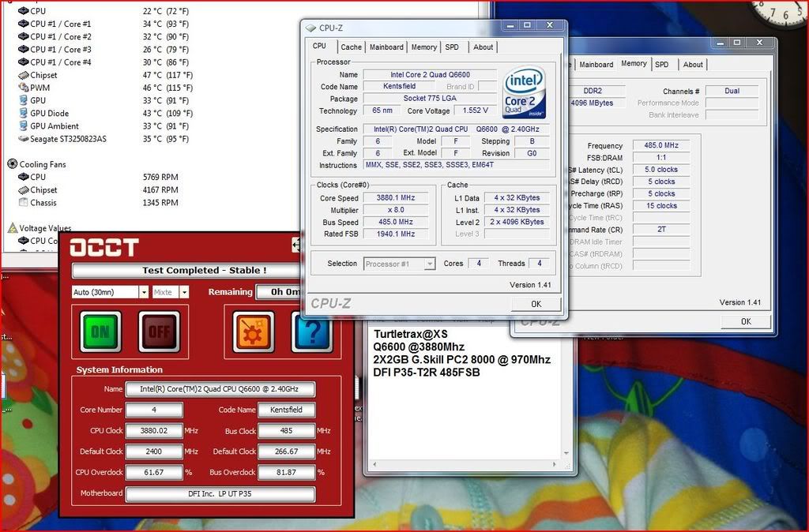
Task: Click the Chipset temperature chip icon
Action: (x=23, y=75)
